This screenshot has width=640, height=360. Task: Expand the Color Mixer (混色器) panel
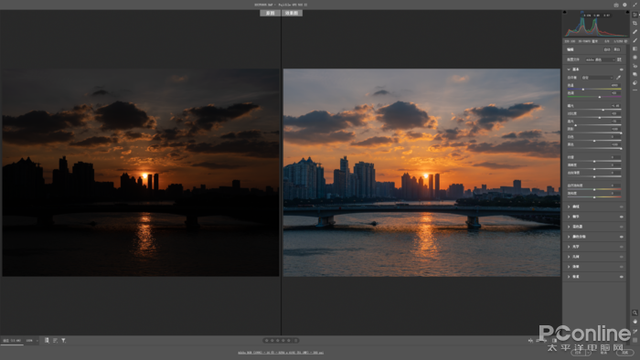click(x=569, y=227)
